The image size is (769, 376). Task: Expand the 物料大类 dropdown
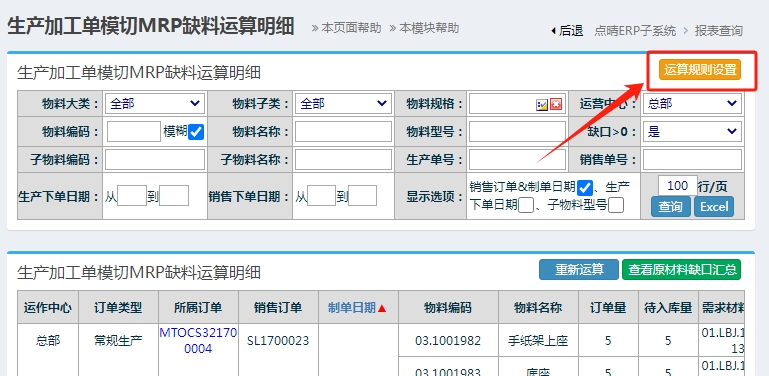point(155,104)
